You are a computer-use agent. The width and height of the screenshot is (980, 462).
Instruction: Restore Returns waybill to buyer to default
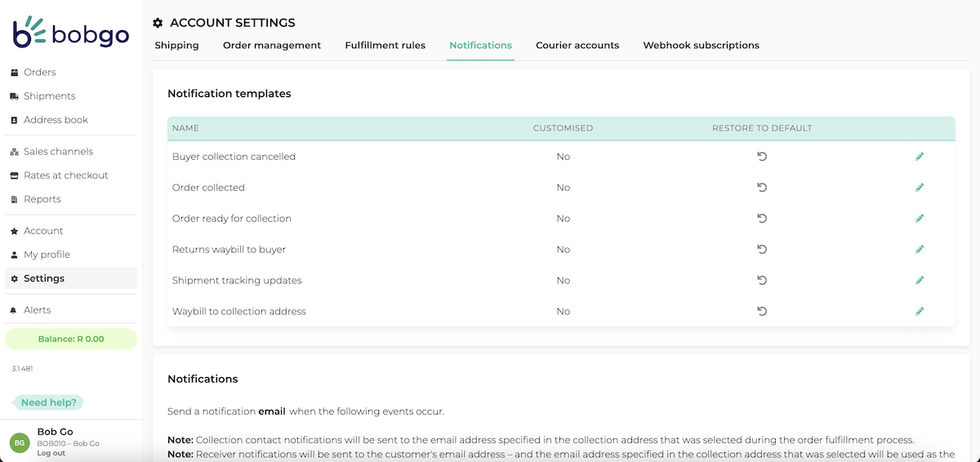762,249
